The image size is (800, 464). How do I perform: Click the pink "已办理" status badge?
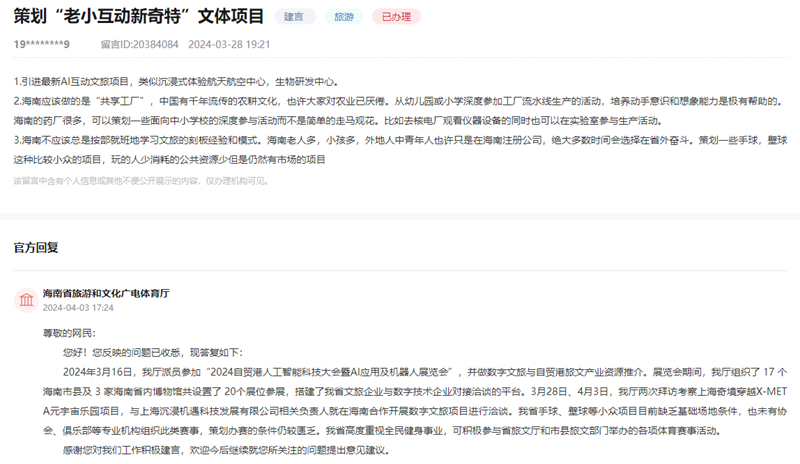[x=395, y=17]
